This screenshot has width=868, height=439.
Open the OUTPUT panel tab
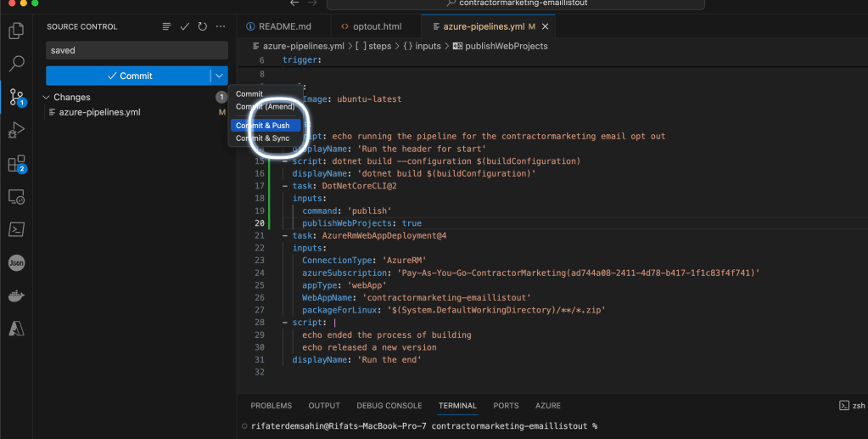coord(324,406)
